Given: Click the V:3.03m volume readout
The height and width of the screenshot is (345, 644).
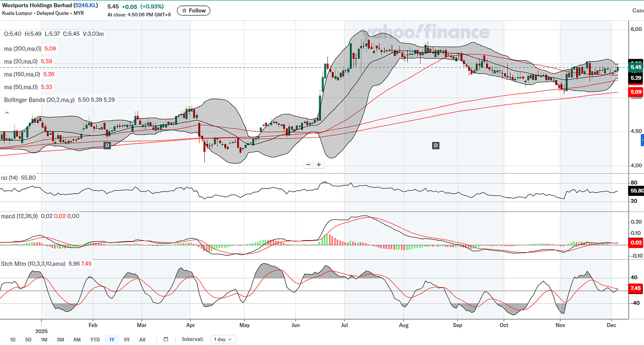Looking at the screenshot, I should tap(93, 34).
